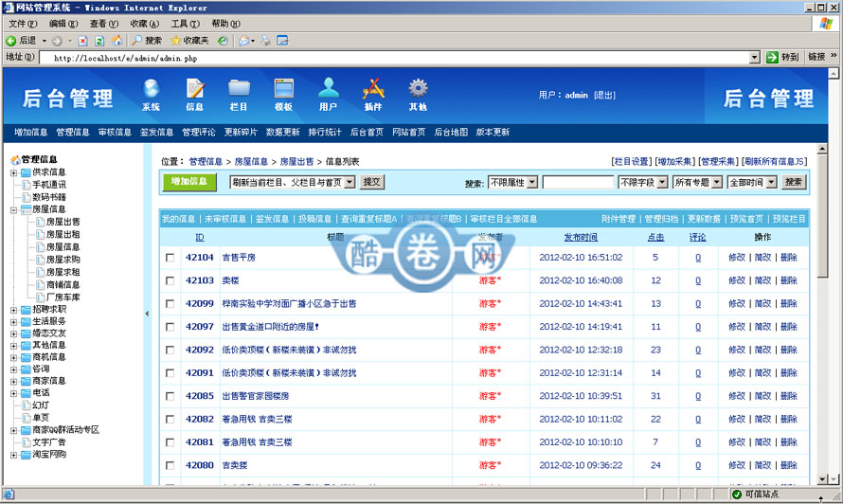Open the 查看 menu
Viewport: 843px width, 504px height.
pos(104,24)
